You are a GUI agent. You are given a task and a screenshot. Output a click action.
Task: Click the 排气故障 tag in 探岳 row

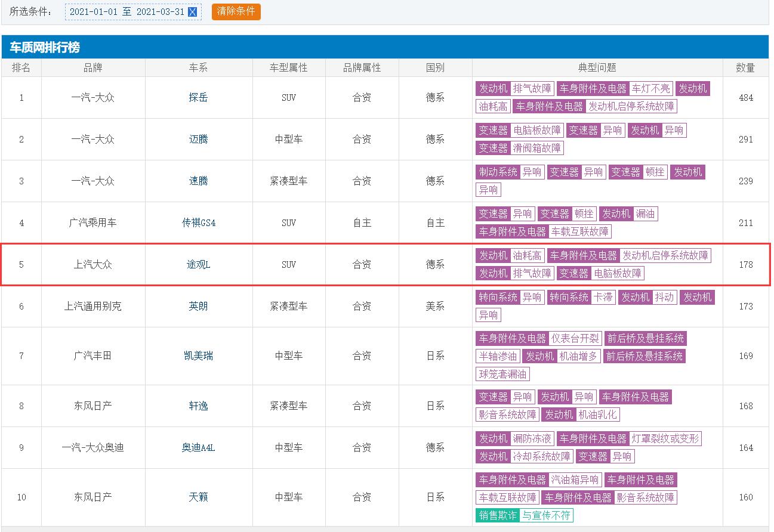(x=532, y=89)
